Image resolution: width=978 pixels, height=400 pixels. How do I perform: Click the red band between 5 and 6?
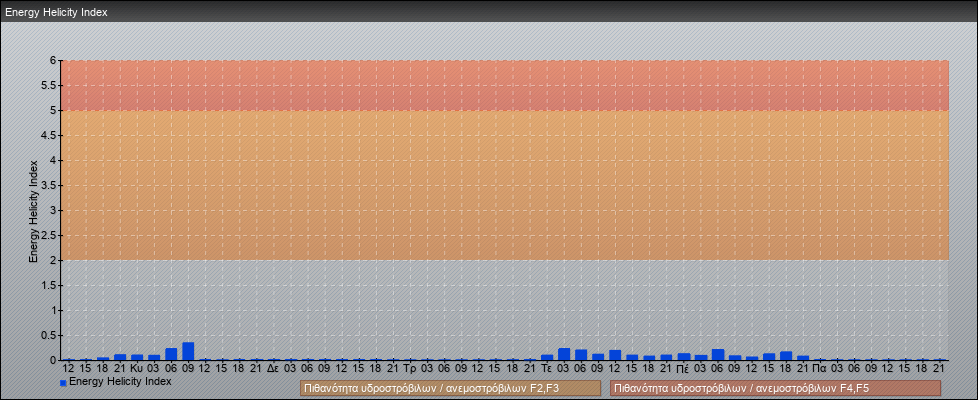point(500,85)
